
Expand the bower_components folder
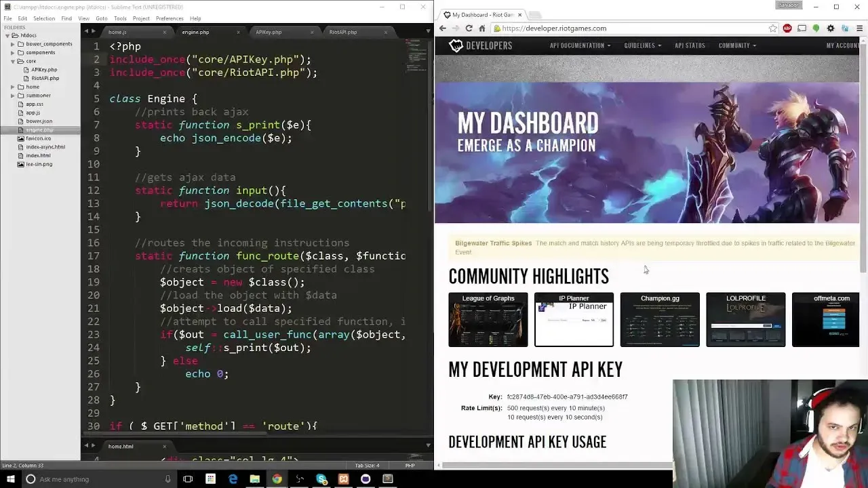click(12, 44)
